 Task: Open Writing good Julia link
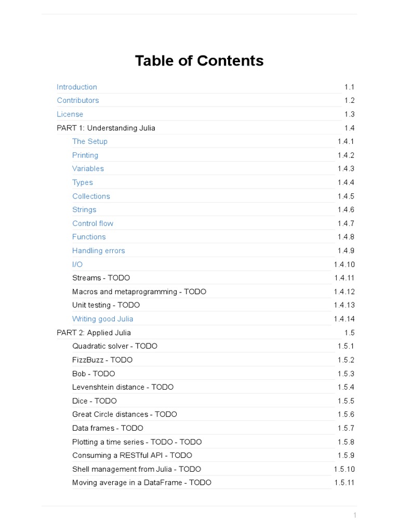tap(103, 318)
